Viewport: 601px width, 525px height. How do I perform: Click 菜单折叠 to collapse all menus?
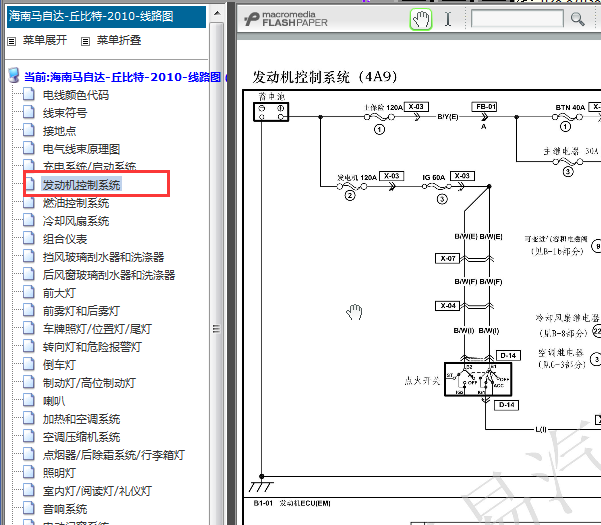click(x=119, y=40)
